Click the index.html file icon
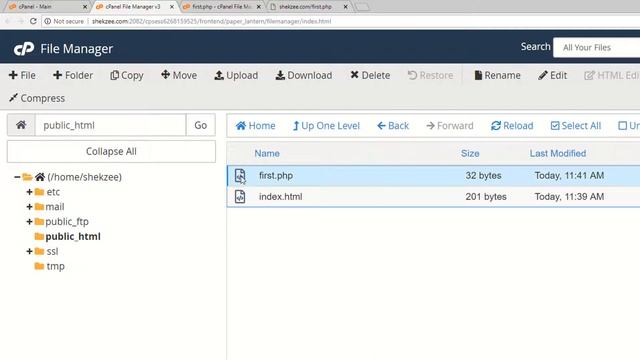This screenshot has width=640, height=360. 240,197
